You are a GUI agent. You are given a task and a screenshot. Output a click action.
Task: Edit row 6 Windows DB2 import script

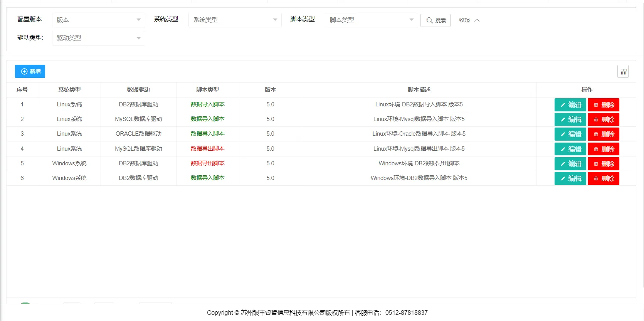click(x=570, y=178)
